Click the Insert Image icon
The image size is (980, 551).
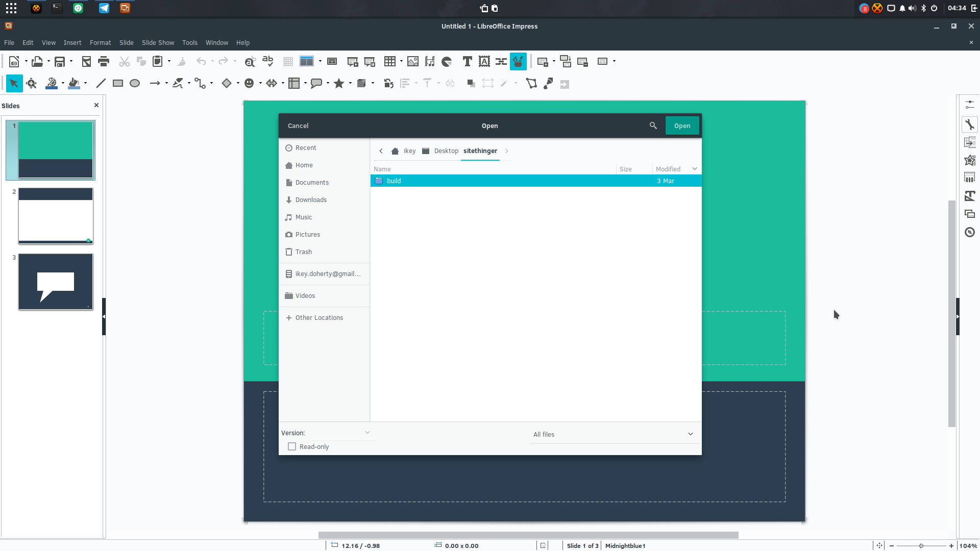click(413, 62)
